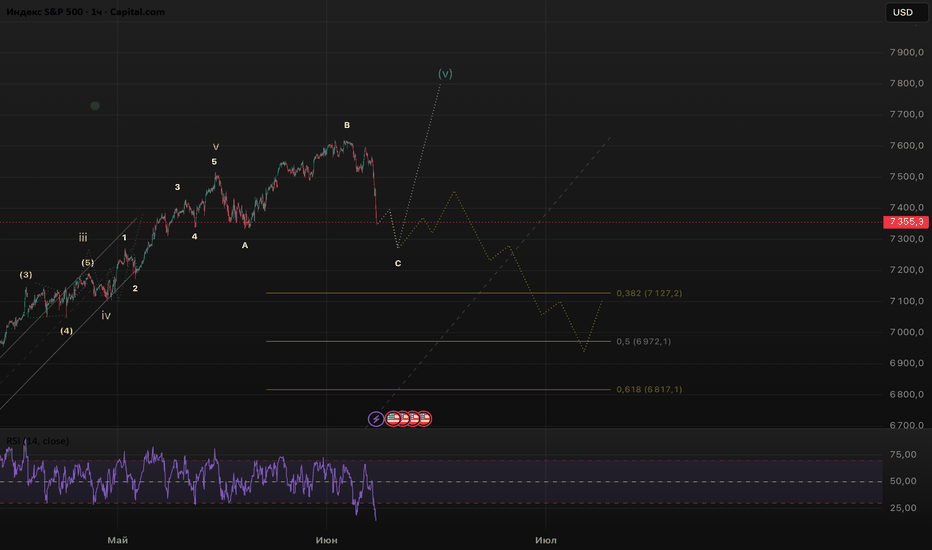The width and height of the screenshot is (932, 550).
Task: Click the Июл date label on the time axis
Action: coord(546,540)
